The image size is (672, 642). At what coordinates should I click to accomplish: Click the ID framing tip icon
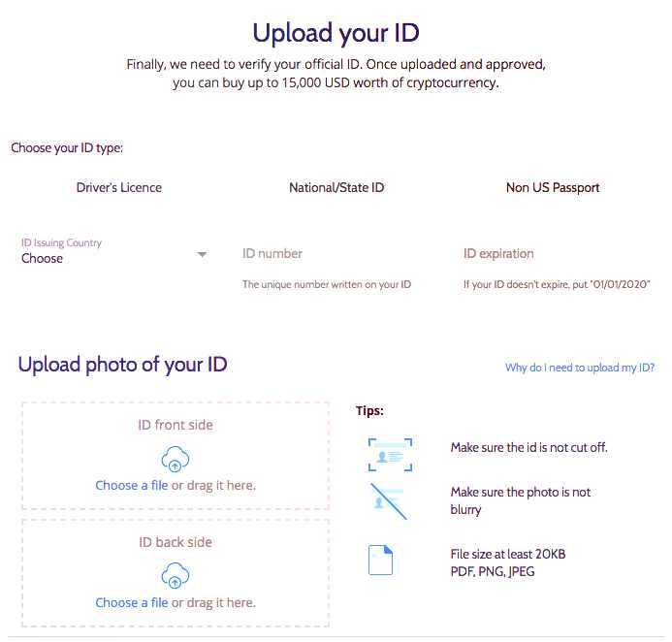[x=390, y=455]
